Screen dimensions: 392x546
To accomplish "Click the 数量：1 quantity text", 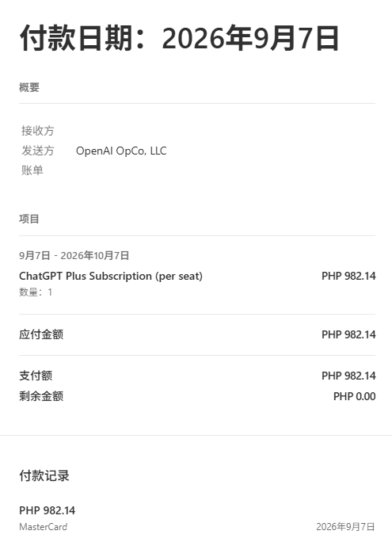I will [36, 292].
